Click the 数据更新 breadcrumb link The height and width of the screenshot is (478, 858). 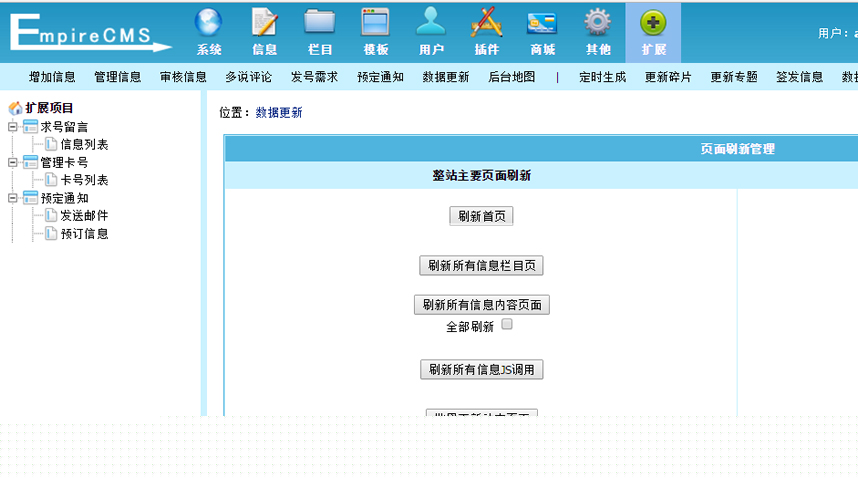pos(279,113)
